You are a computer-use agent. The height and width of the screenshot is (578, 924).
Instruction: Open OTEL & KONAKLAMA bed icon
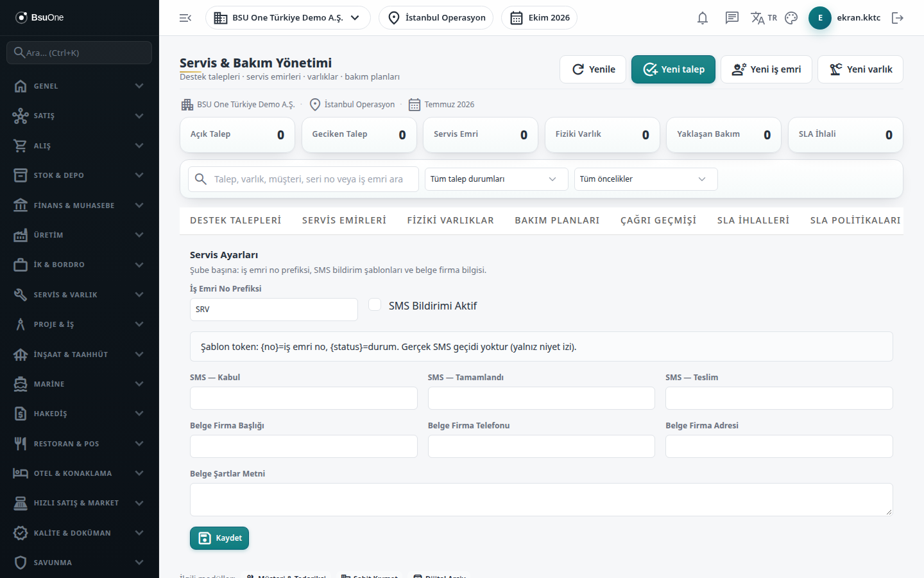[21, 473]
